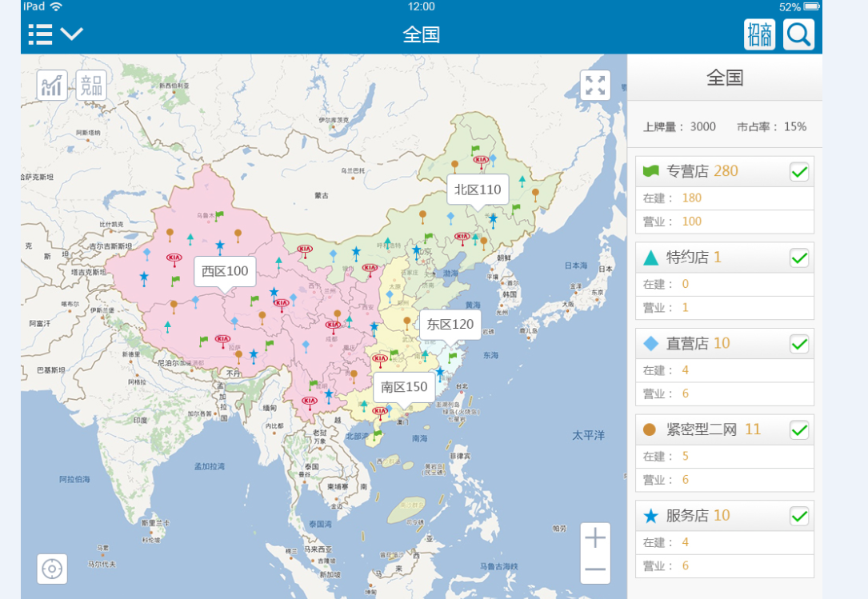Disable the 紧密型二网 checkbox

[798, 430]
